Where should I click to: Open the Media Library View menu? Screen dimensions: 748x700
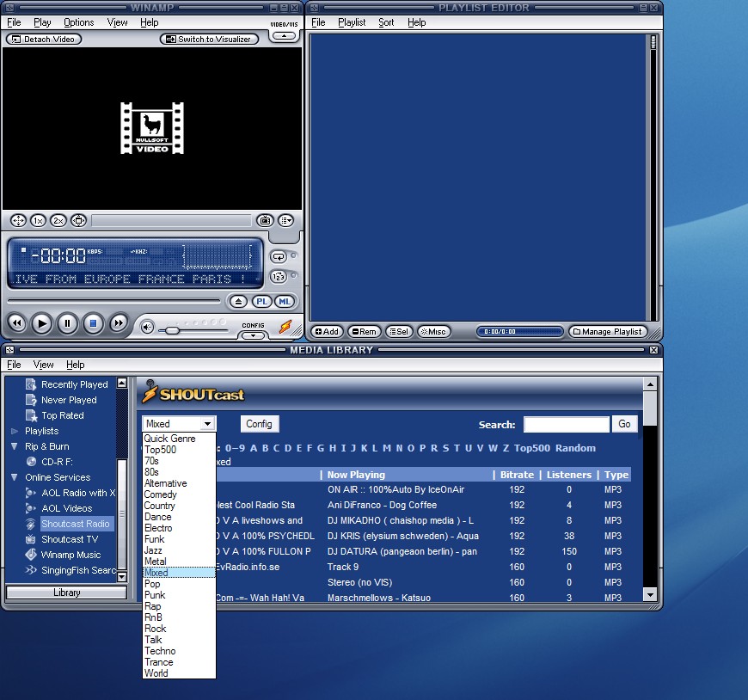pyautogui.click(x=43, y=365)
